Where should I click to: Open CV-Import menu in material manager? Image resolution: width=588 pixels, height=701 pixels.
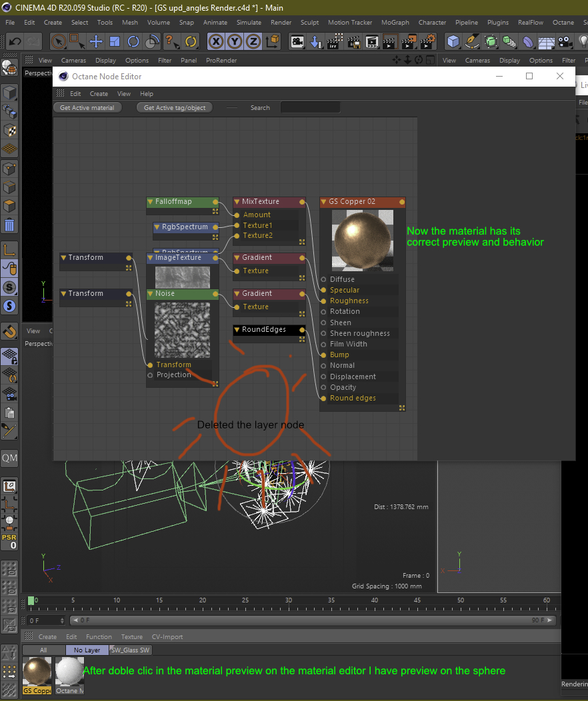tap(167, 636)
